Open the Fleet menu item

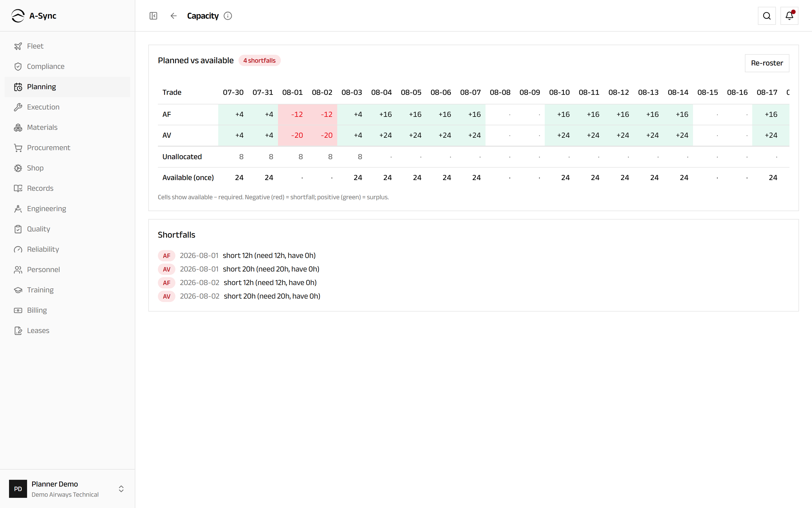point(67,46)
